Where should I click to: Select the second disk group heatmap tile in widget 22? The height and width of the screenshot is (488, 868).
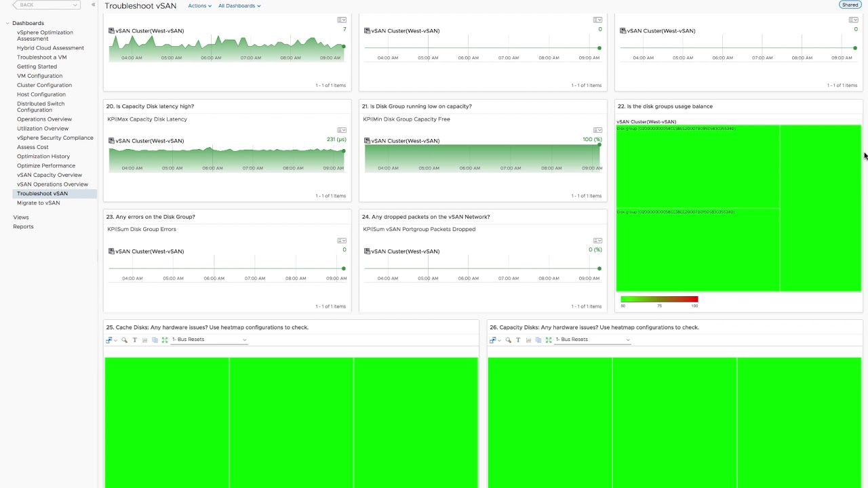click(698, 250)
